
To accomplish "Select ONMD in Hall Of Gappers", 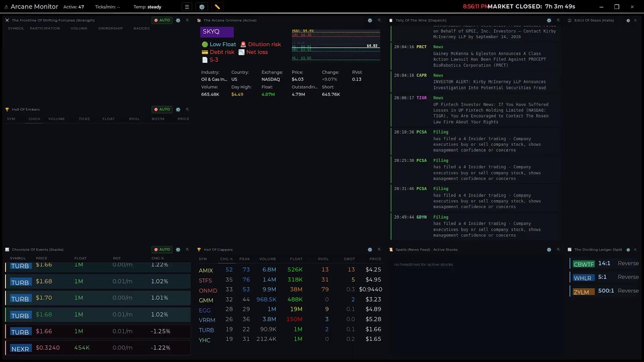I will (208, 291).
